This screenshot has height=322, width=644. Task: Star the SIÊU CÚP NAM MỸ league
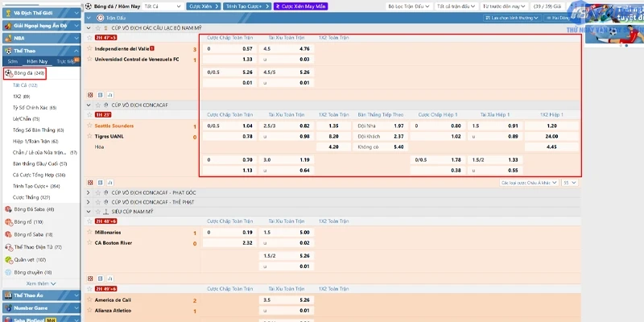tap(97, 212)
